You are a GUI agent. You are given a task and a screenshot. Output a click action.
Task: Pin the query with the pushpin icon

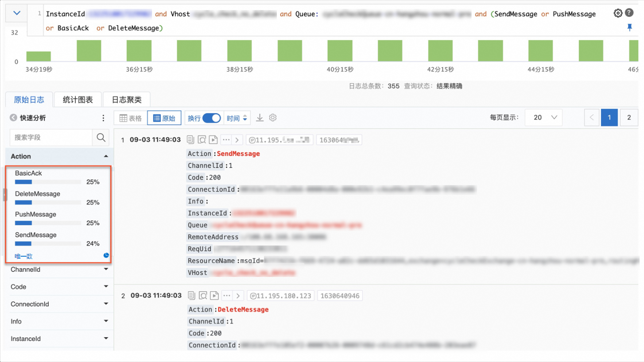point(629,27)
